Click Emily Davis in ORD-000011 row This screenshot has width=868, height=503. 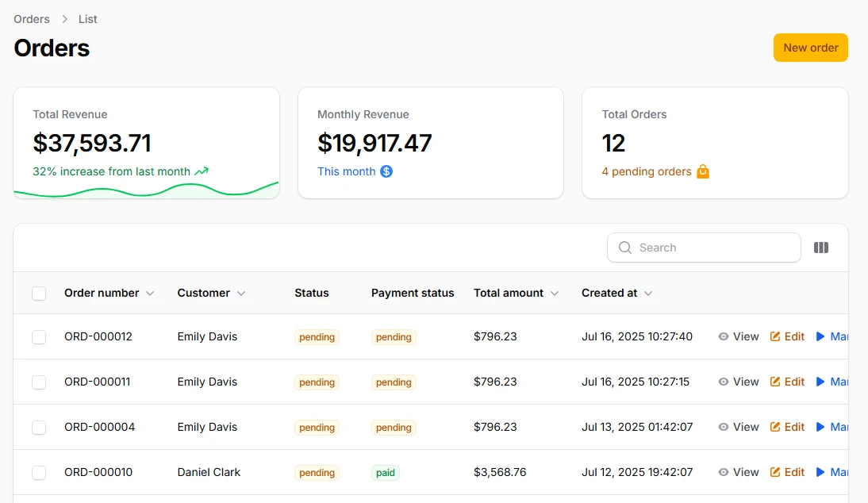tap(207, 382)
